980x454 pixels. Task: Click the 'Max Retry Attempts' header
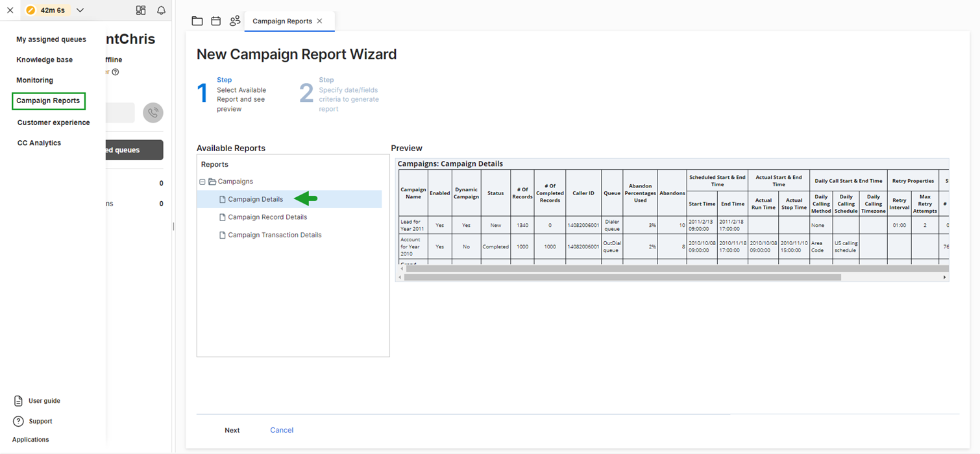[x=925, y=204]
